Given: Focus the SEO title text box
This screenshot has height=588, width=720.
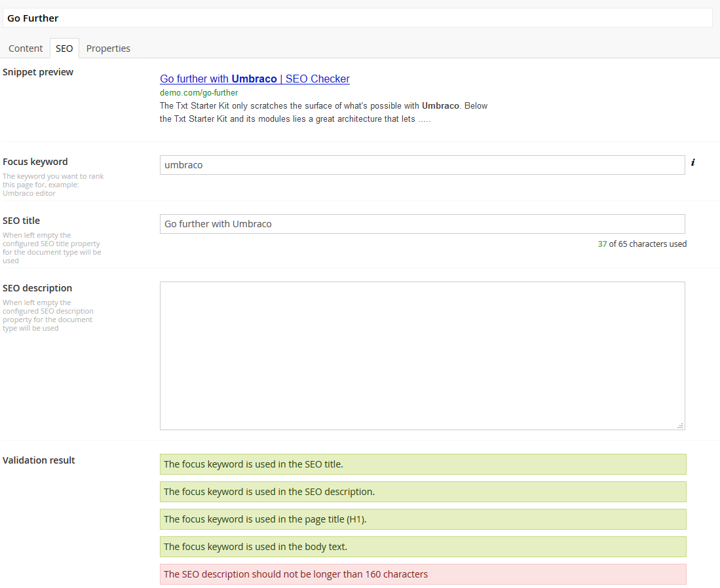Looking at the screenshot, I should [x=422, y=224].
